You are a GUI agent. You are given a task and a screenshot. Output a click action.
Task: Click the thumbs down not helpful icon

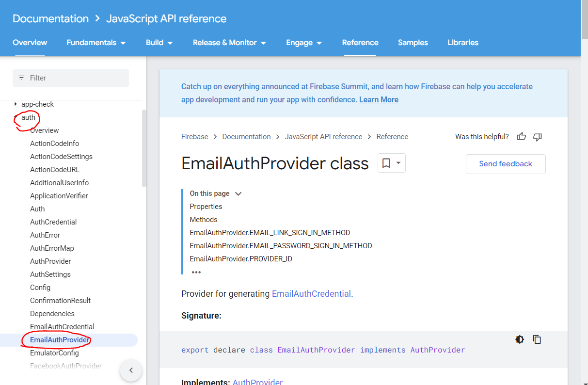coord(537,137)
